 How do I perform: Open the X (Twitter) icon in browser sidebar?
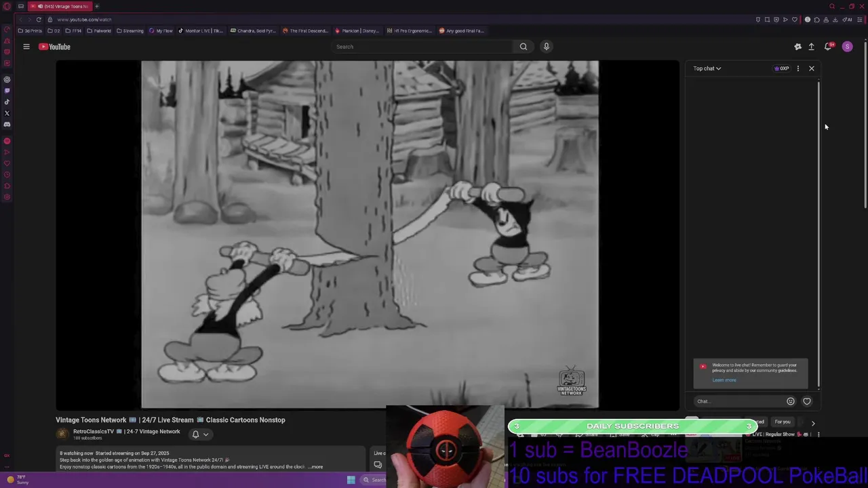(7, 113)
